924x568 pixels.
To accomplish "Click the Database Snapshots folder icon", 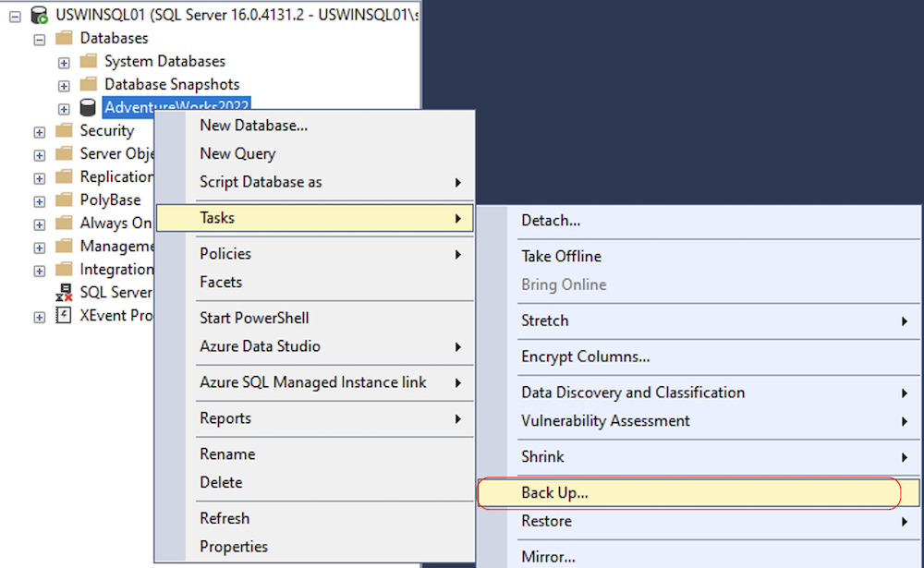I will pyautogui.click(x=89, y=85).
